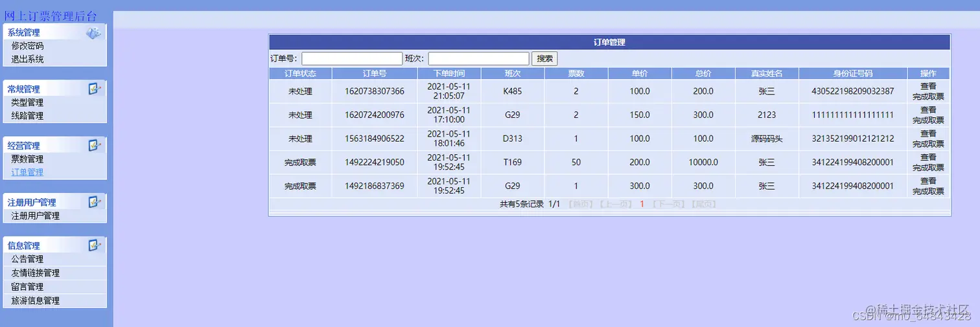The image size is (980, 327).
Task: Open 注册用户管理 sub-item under its header
Action: (35, 216)
